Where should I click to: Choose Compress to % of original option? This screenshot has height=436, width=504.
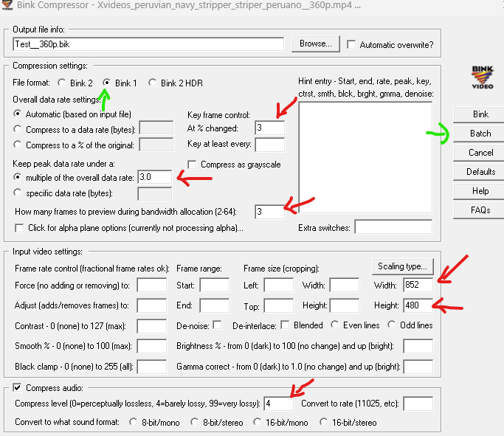[18, 145]
